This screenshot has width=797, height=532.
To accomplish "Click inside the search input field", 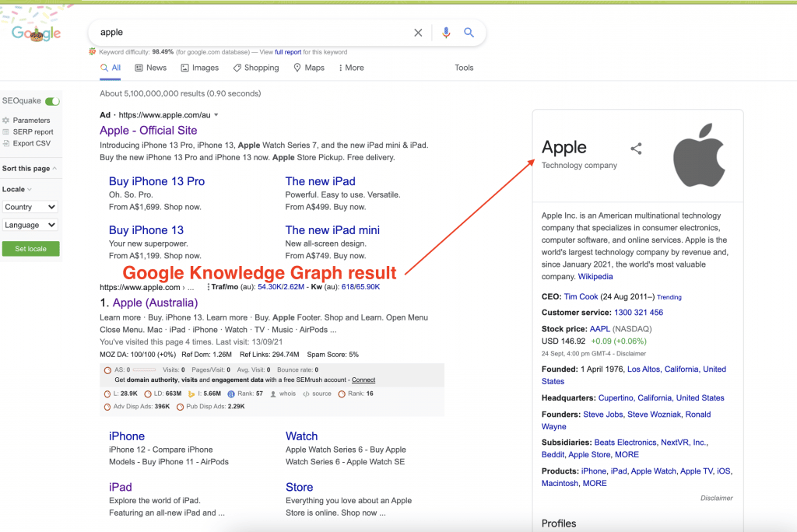I will 233,33.
